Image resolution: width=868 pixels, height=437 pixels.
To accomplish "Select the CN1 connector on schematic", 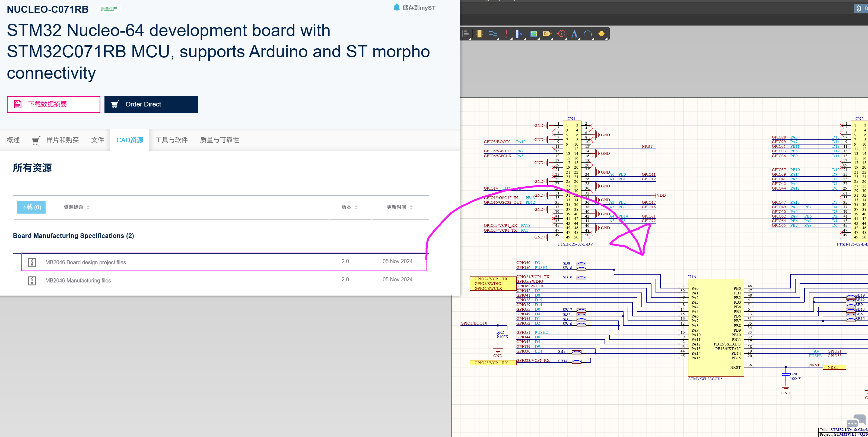I will (x=572, y=181).
